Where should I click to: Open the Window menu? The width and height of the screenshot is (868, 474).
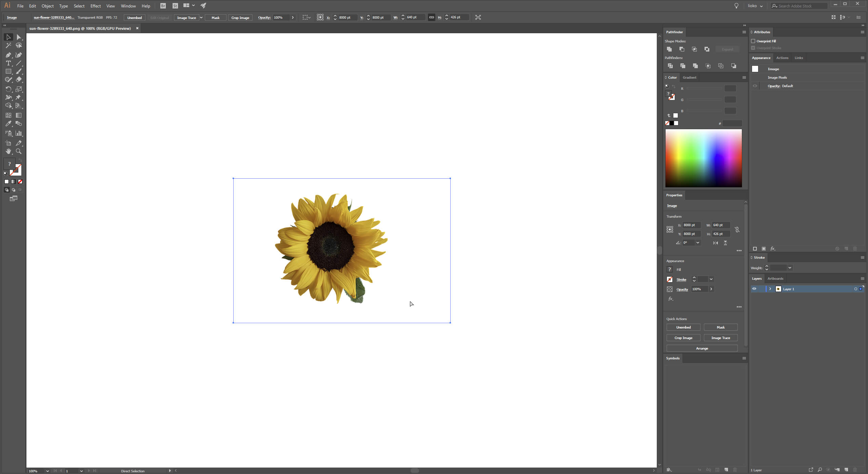click(128, 6)
